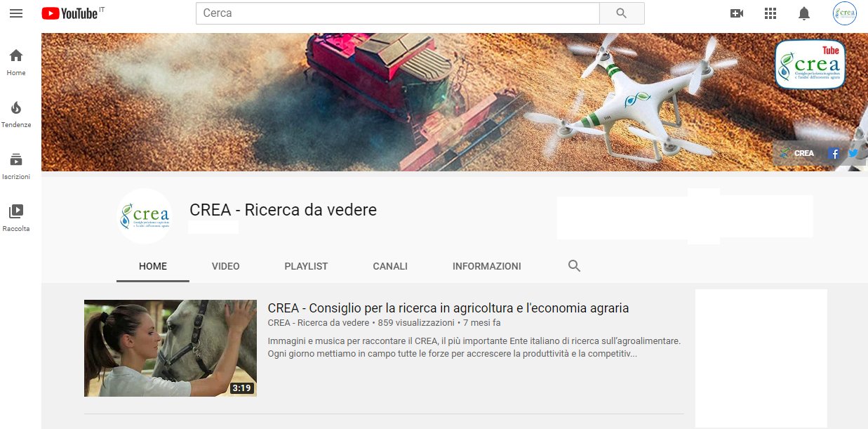868x429 pixels.
Task: Open the create video camera icon
Action: pyautogui.click(x=736, y=13)
